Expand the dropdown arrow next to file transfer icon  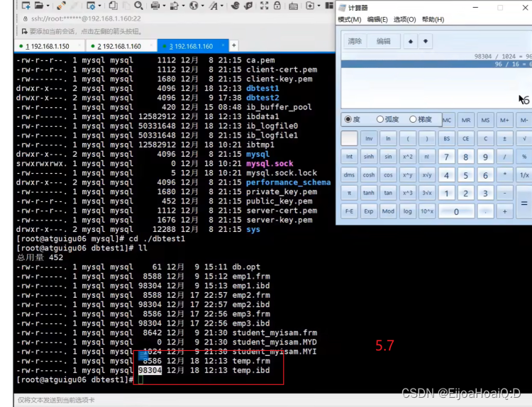tap(183, 6)
